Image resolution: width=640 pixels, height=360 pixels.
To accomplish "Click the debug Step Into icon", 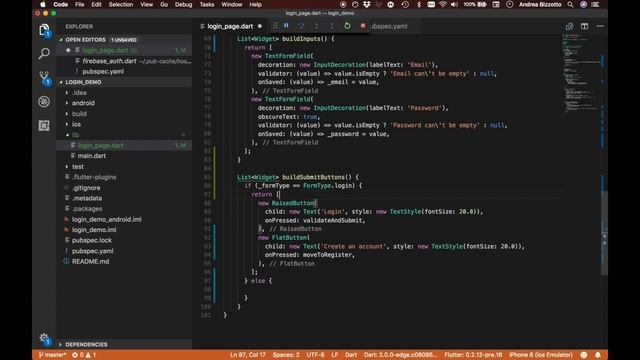I will 316,26.
